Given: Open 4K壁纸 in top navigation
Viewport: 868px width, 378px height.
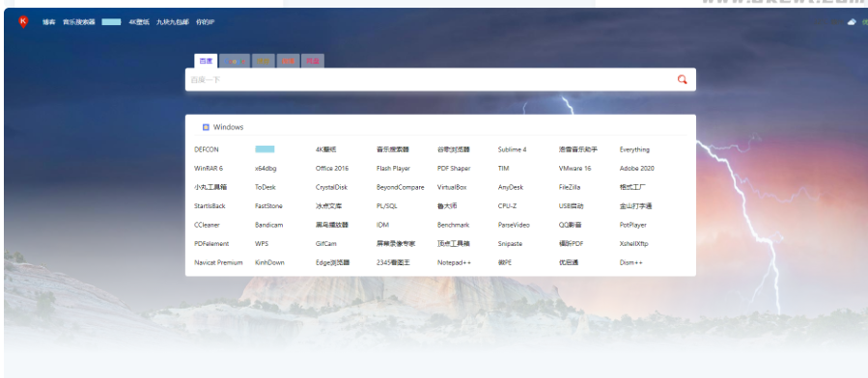Looking at the screenshot, I should pos(139,22).
